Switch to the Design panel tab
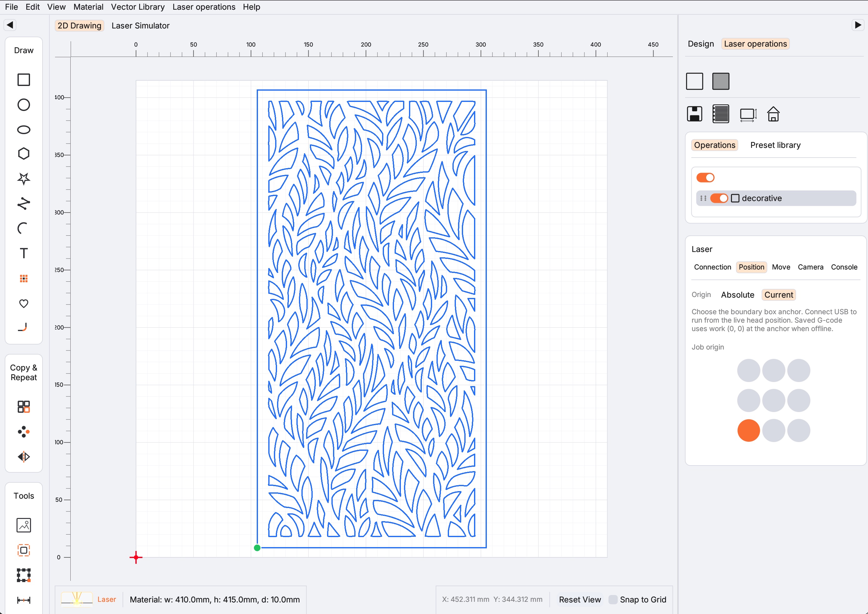868x614 pixels. pos(700,44)
